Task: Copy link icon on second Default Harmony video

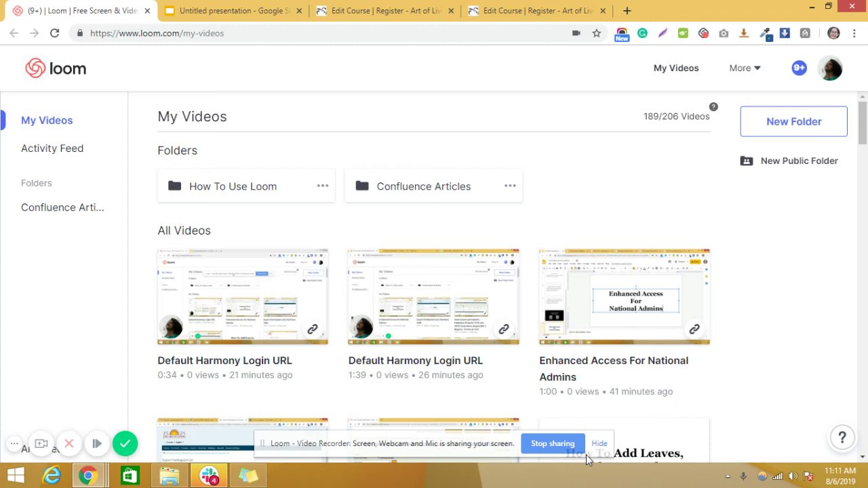Action: [x=504, y=329]
